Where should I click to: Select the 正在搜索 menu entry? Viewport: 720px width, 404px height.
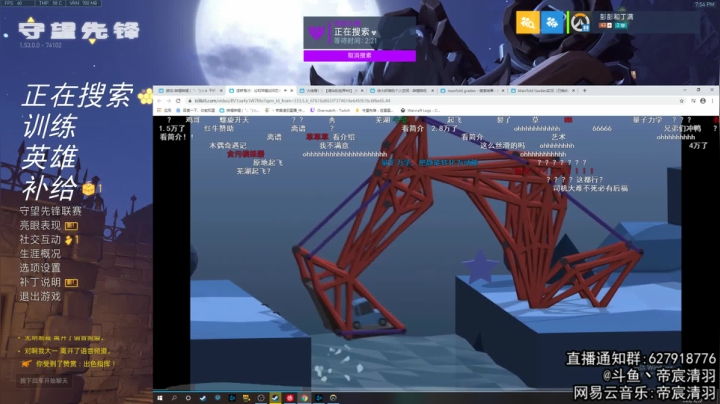click(77, 95)
